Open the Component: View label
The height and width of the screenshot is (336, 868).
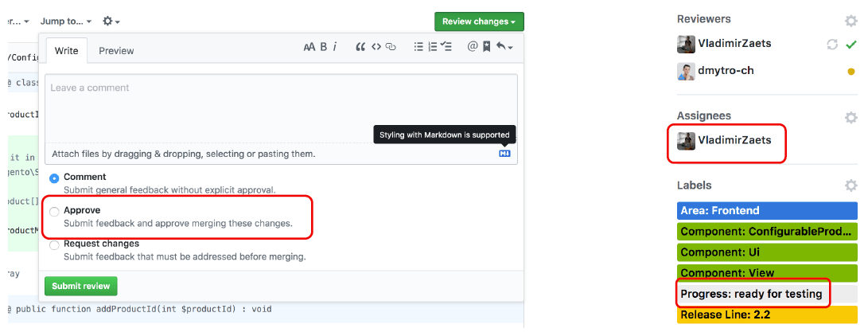click(767, 273)
